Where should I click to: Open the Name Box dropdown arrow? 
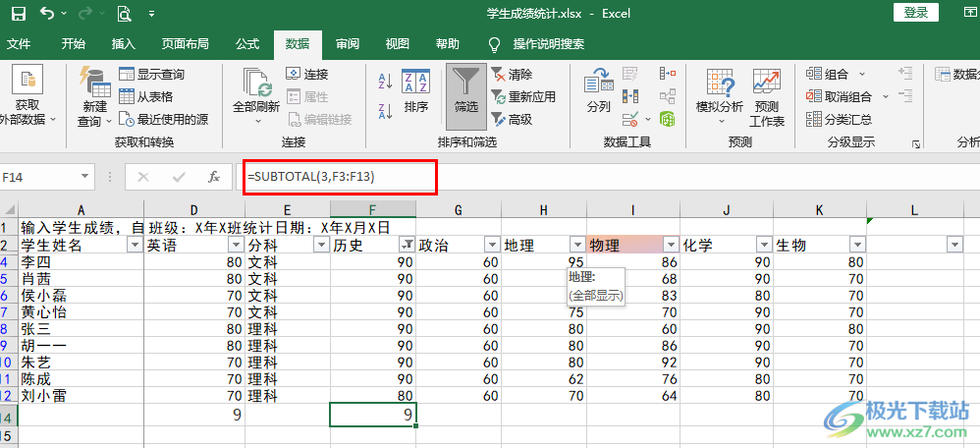click(x=85, y=178)
